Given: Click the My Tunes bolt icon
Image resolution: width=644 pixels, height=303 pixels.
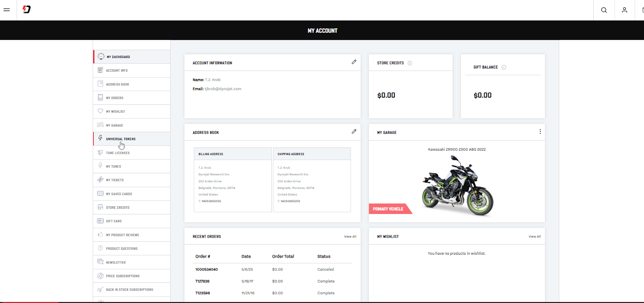Looking at the screenshot, I should tap(100, 166).
